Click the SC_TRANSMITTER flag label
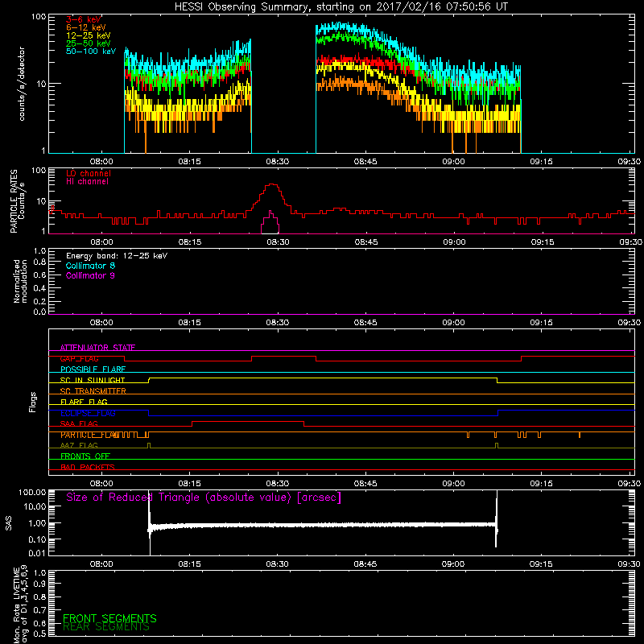The image size is (644, 644). tap(93, 391)
